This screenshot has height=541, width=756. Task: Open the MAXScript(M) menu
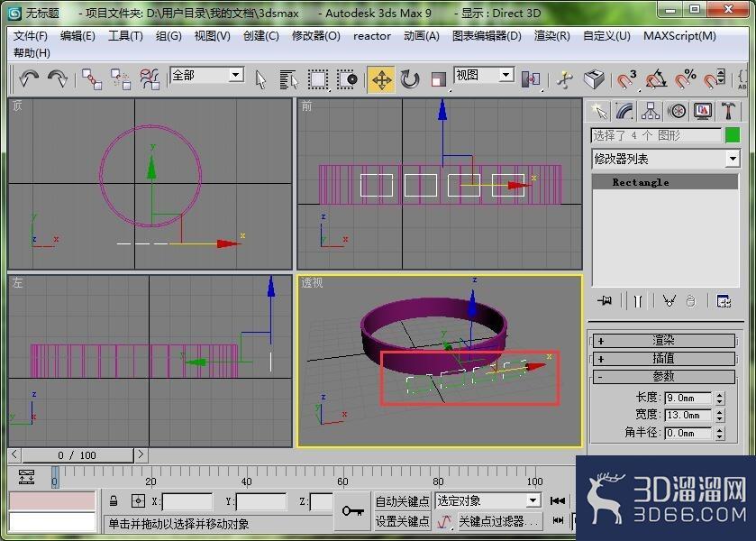679,36
